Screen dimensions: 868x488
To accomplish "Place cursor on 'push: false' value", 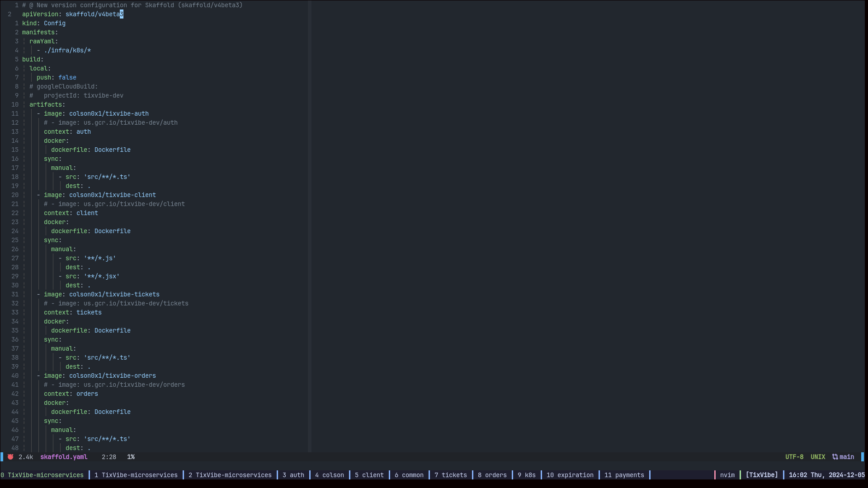I will 67,77.
